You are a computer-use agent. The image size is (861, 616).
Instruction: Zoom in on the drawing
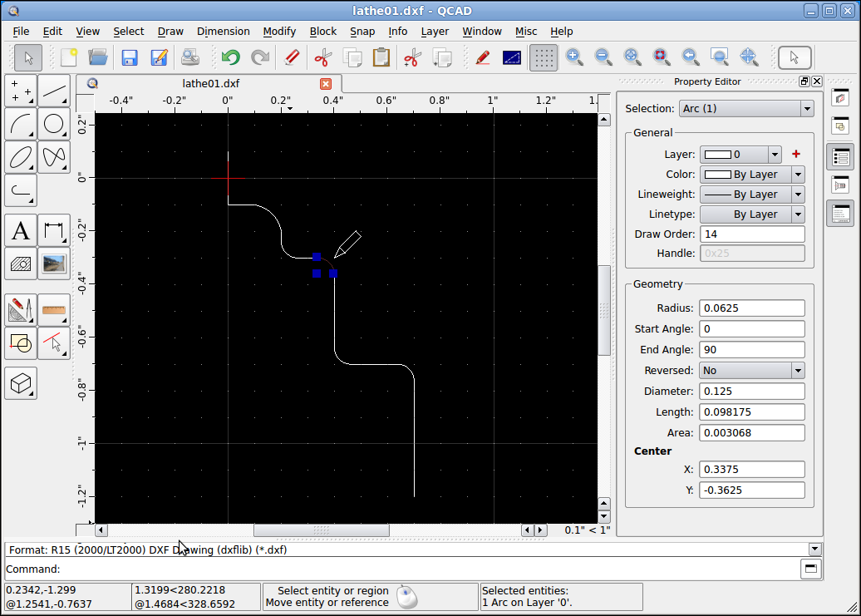[x=574, y=57]
